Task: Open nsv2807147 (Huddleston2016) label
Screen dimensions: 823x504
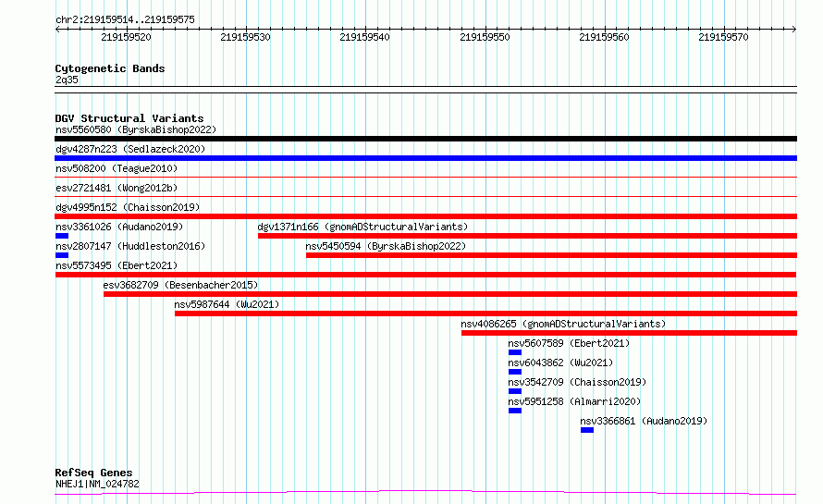Action: click(130, 246)
